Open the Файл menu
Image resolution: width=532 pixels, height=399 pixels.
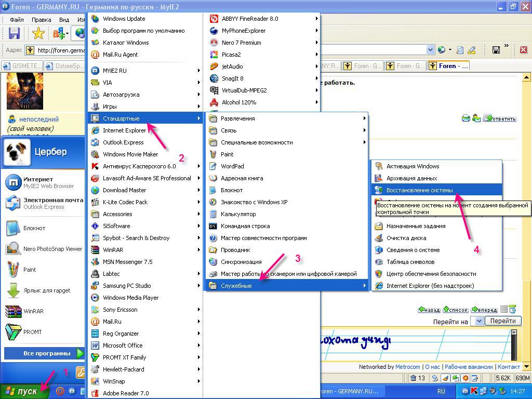tap(17, 20)
